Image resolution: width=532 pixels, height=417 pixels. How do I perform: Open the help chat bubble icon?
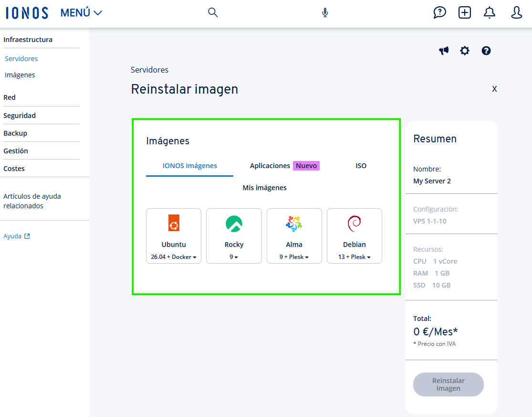pos(440,12)
